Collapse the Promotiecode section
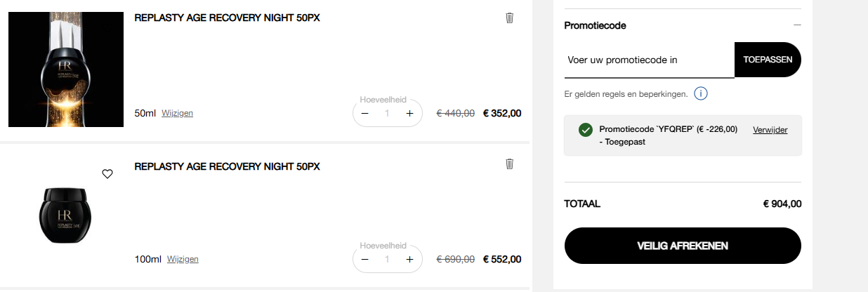 (x=796, y=25)
